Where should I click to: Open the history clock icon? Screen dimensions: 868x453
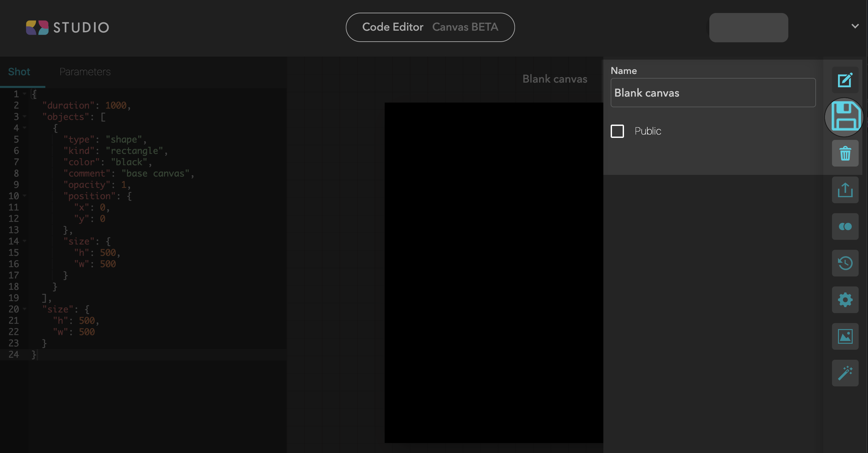845,263
